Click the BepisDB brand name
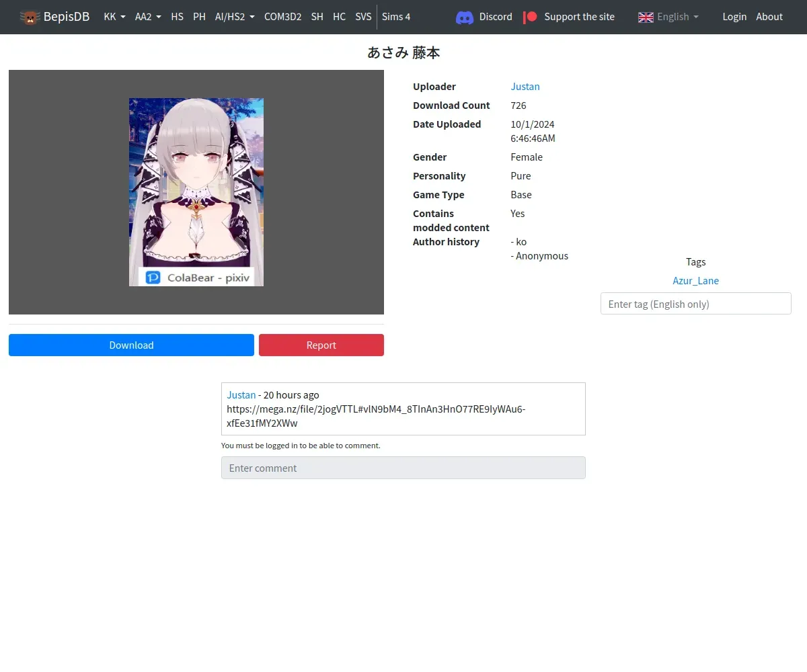 [67, 17]
